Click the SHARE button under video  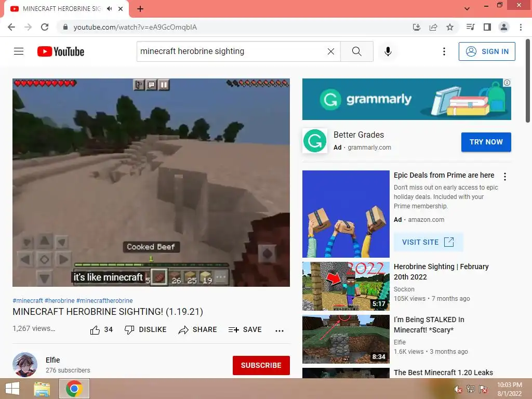tap(197, 330)
